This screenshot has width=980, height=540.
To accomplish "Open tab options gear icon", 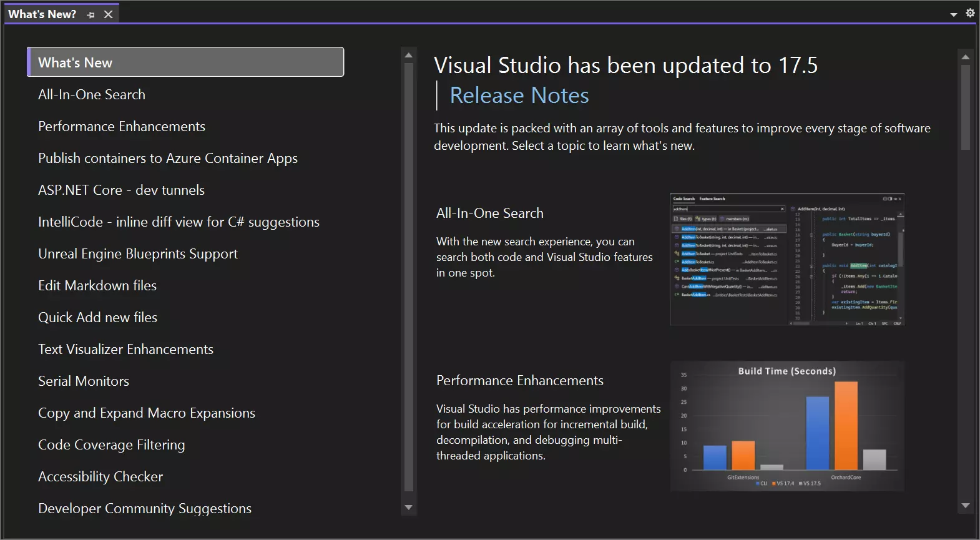I will click(x=970, y=12).
